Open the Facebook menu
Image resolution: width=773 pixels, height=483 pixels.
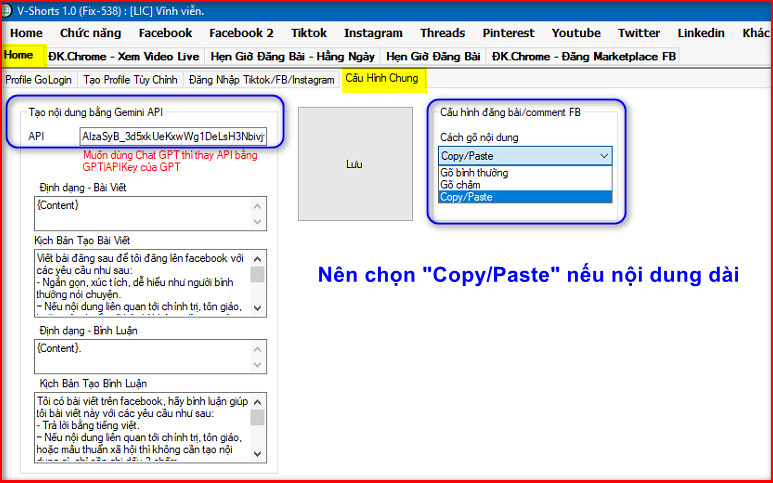click(x=165, y=33)
